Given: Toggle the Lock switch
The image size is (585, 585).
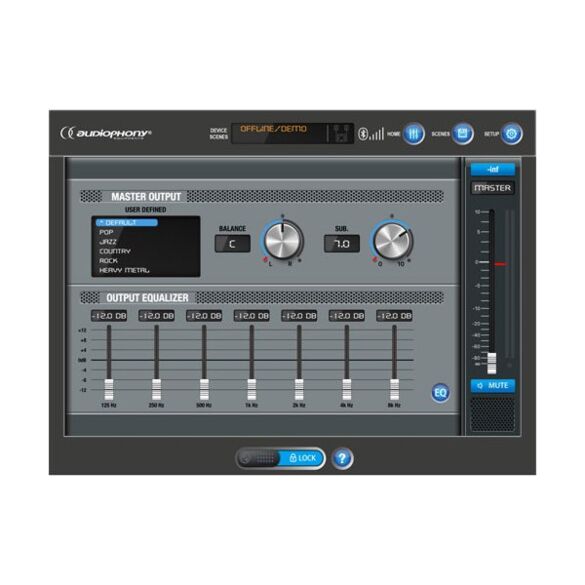Looking at the screenshot, I should (281, 458).
